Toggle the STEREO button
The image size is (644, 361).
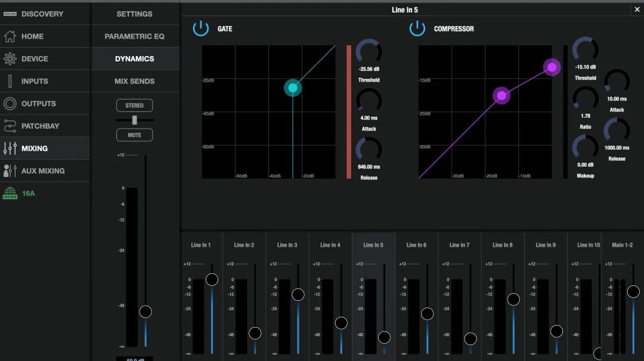[x=134, y=105]
